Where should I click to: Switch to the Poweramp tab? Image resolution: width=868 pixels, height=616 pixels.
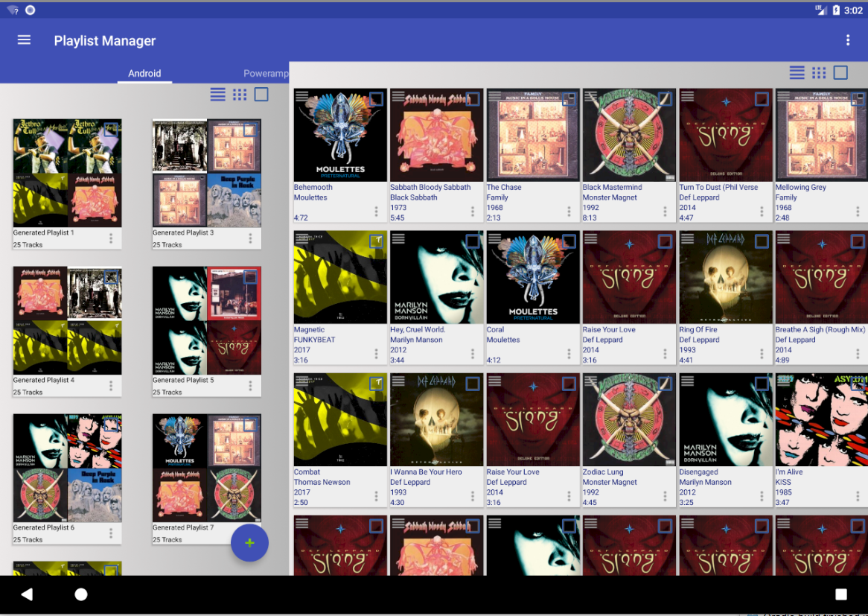266,73
